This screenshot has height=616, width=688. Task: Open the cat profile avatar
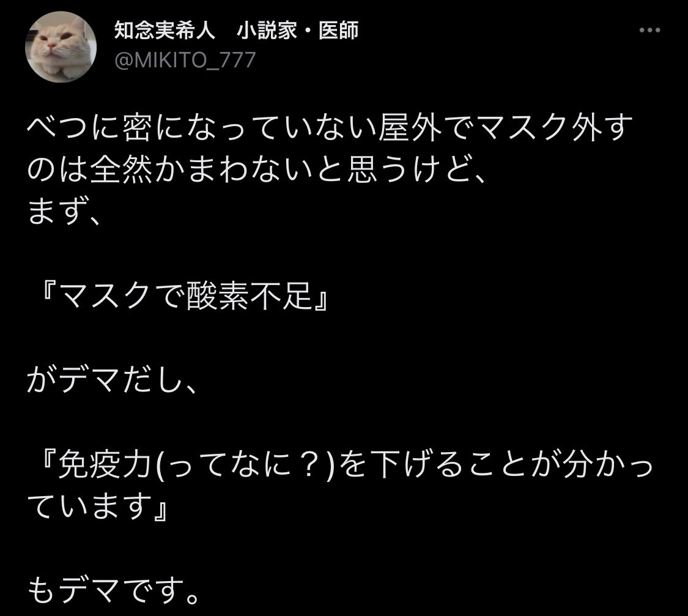[61, 47]
